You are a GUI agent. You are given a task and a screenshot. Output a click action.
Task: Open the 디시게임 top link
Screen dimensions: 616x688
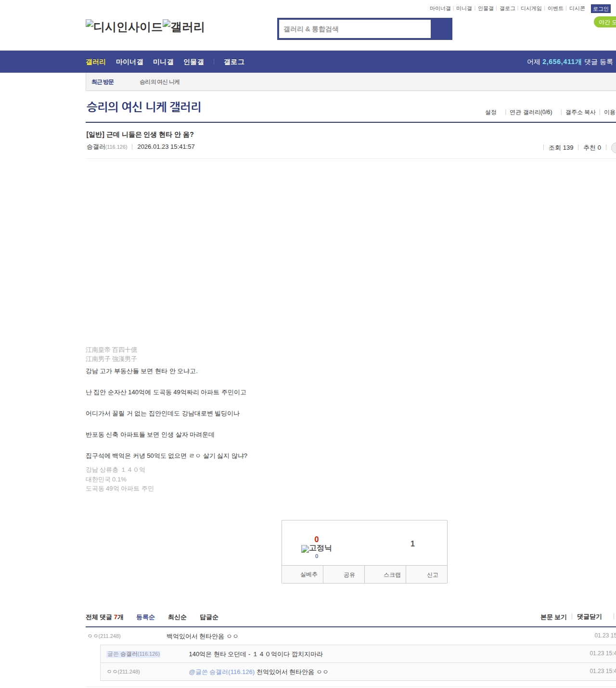tap(531, 9)
